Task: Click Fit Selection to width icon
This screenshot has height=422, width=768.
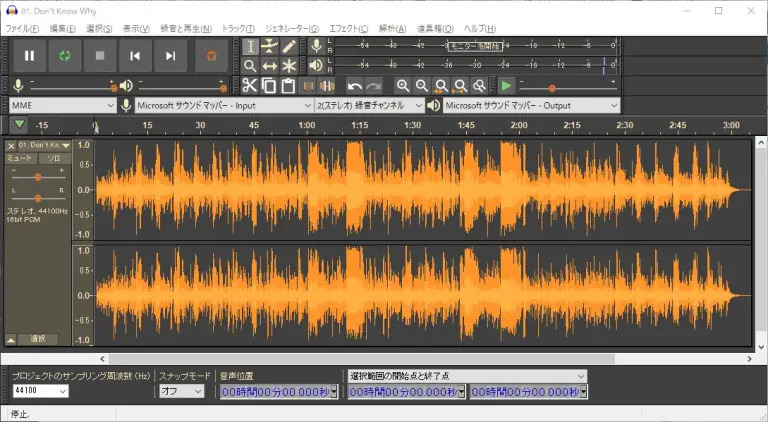Action: point(441,86)
